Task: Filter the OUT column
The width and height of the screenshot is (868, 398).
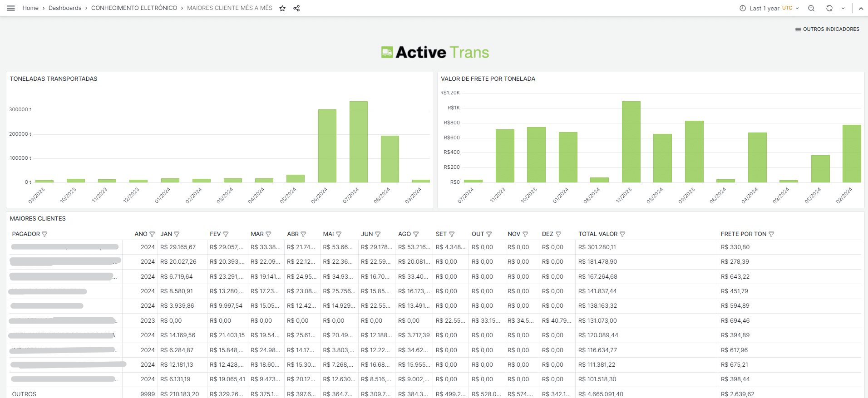Action: point(489,234)
